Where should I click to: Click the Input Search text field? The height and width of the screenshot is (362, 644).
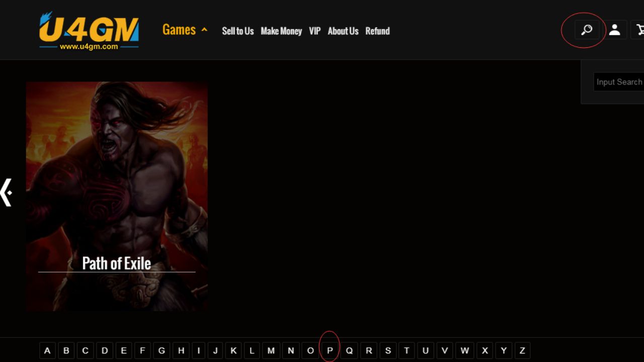pyautogui.click(x=619, y=82)
